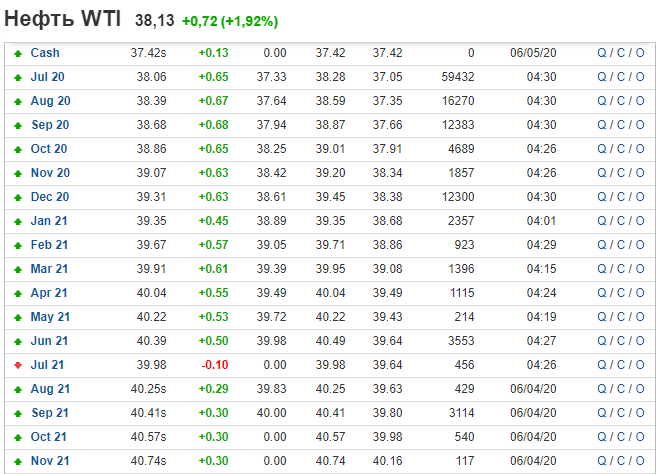The height and width of the screenshot is (474, 657).
Task: Click the C link in the Jul 20 row
Action: point(621,77)
